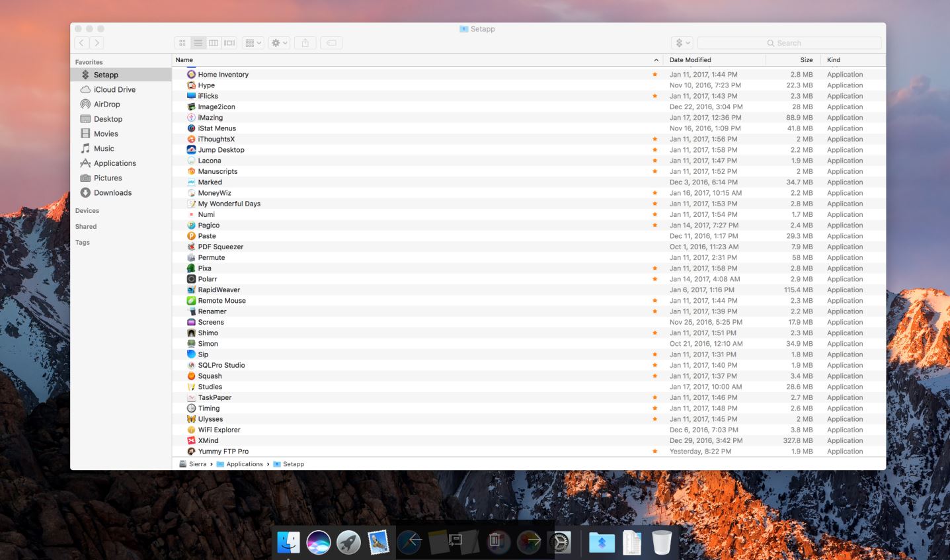Select the WiFi Explorer row name
This screenshot has height=560, width=950.
219,430
